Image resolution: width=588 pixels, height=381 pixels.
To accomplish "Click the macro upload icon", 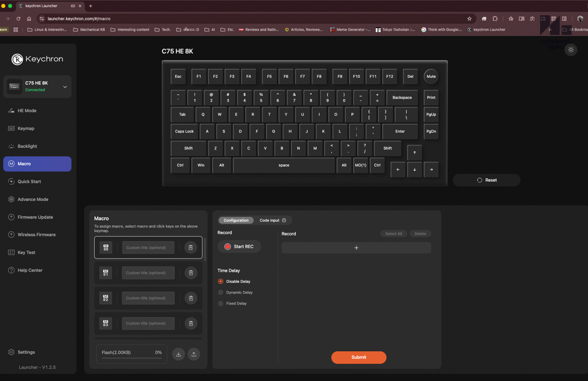I will (x=193, y=353).
